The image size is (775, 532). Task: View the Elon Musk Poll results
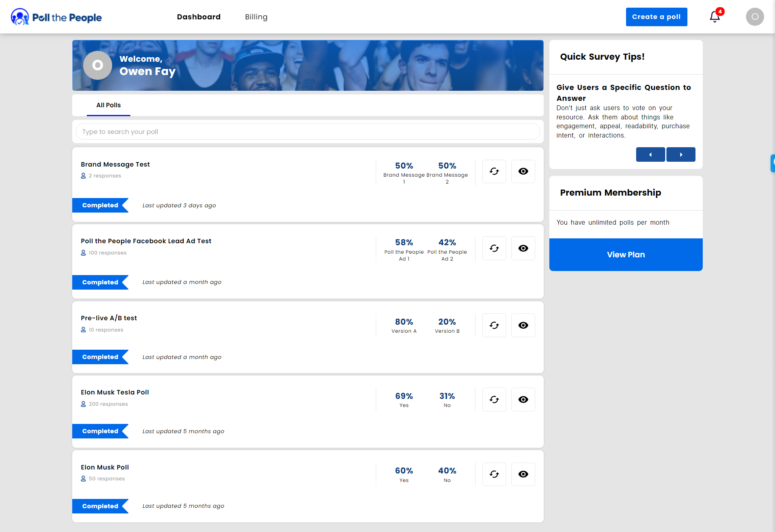[x=523, y=474]
